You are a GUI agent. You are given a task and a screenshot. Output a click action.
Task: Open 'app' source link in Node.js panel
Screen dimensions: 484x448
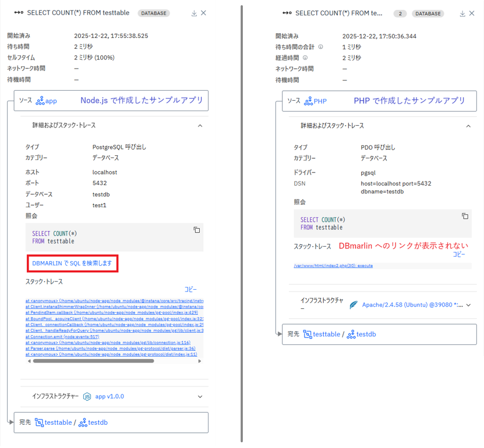pos(51,101)
